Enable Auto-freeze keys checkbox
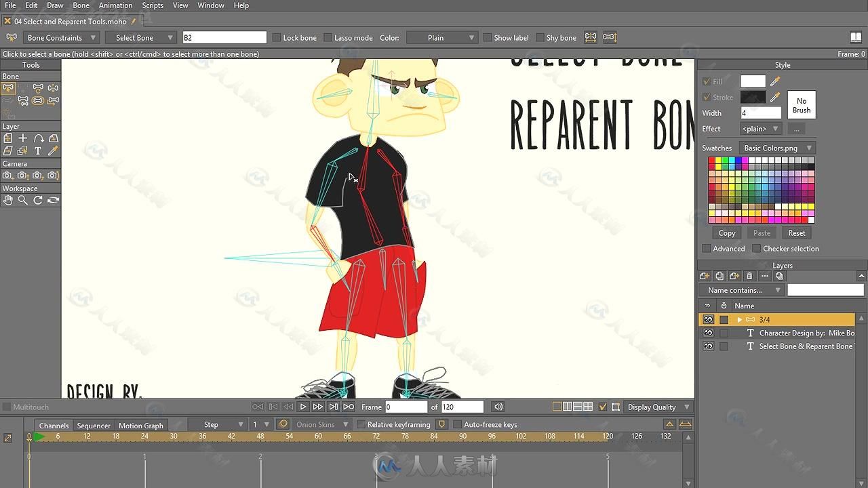Screen dimensions: 868x488 [457, 424]
